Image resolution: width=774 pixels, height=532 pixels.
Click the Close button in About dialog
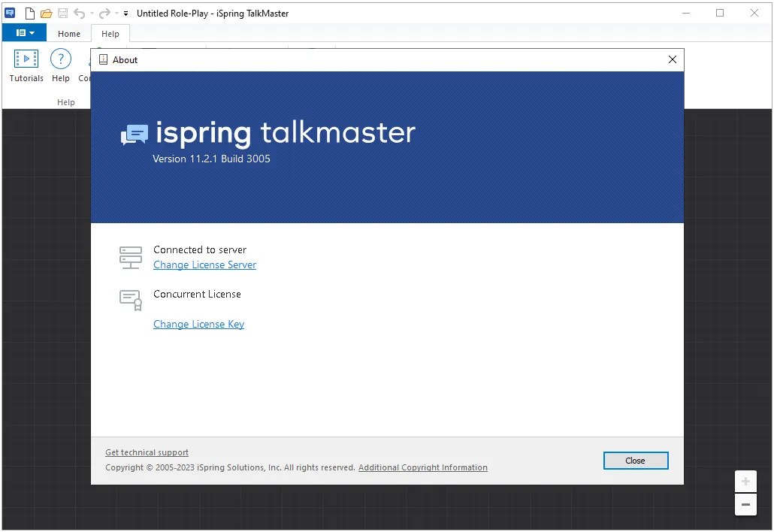(x=635, y=461)
